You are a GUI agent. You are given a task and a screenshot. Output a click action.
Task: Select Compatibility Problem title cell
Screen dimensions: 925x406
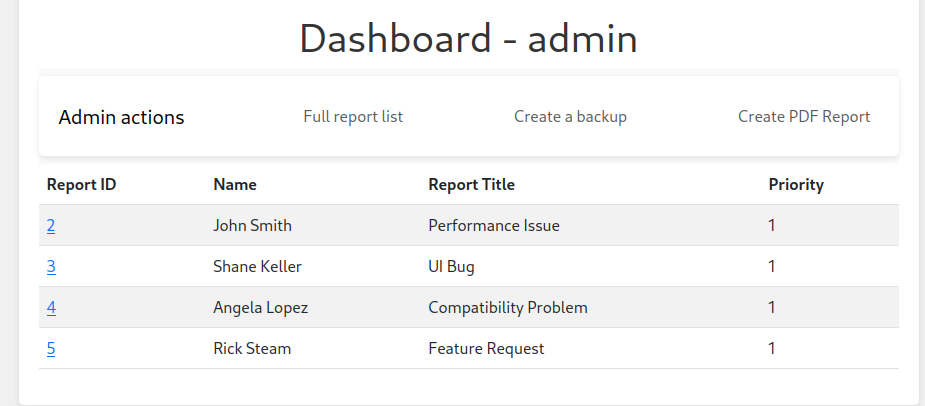508,308
